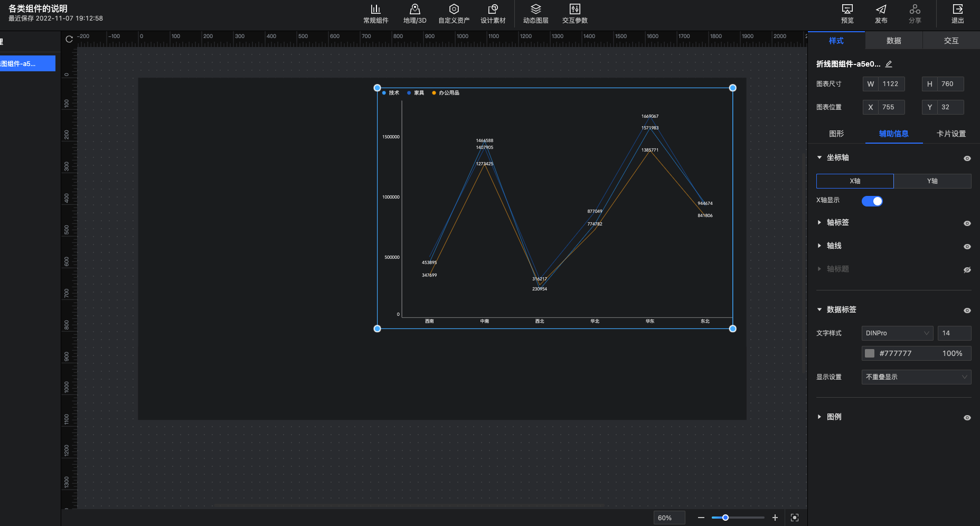Turn off the X轴显示 switch

pos(872,201)
